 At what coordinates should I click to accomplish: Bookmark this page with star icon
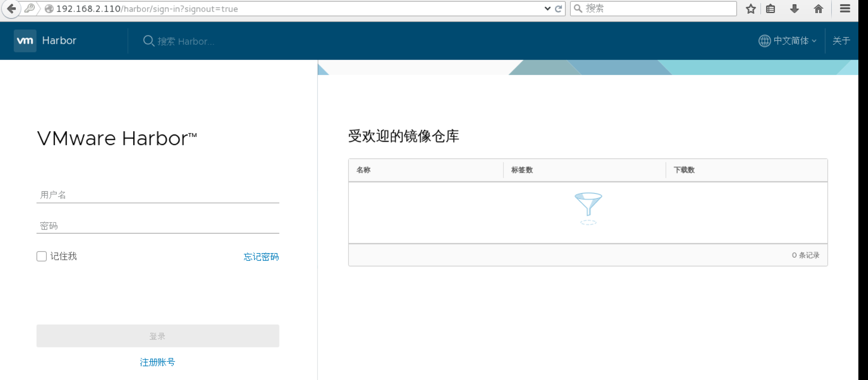(751, 9)
